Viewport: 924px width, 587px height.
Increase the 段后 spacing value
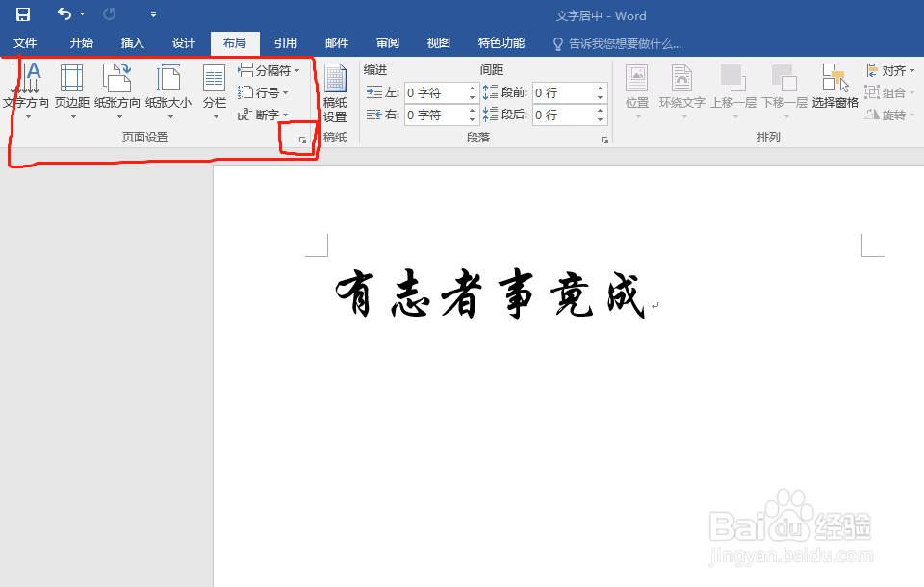pyautogui.click(x=600, y=111)
